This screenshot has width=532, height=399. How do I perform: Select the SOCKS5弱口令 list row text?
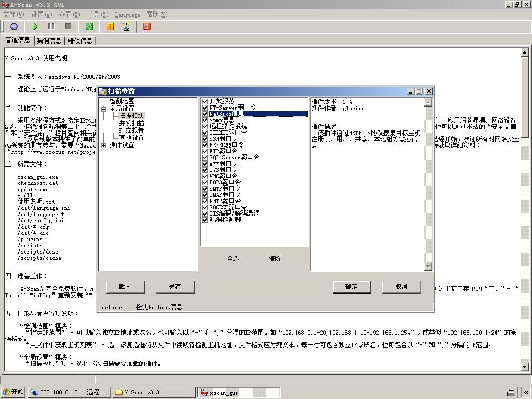click(229, 207)
